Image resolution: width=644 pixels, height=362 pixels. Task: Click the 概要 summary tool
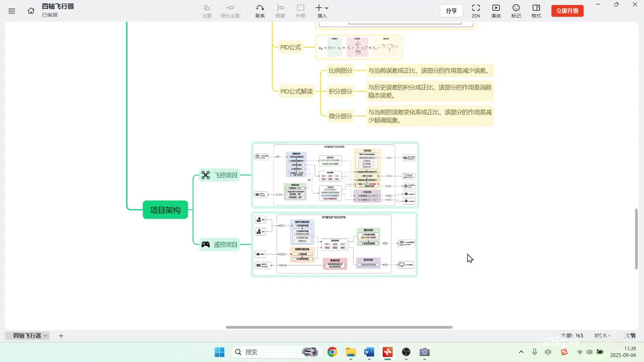(x=280, y=11)
